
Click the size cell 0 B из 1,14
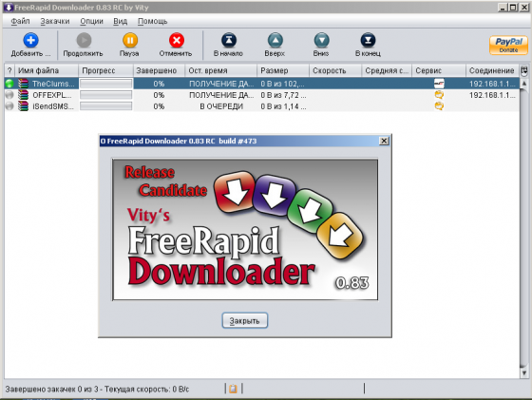click(283, 106)
